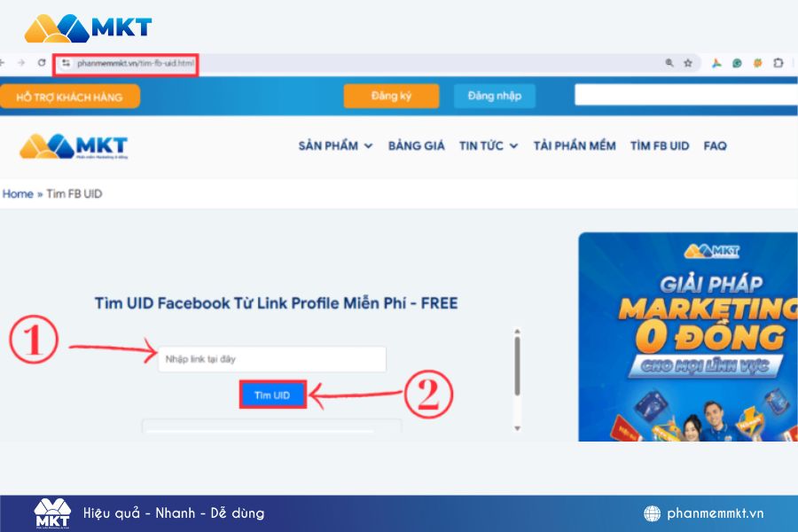Click the browser forward arrow

point(21,63)
